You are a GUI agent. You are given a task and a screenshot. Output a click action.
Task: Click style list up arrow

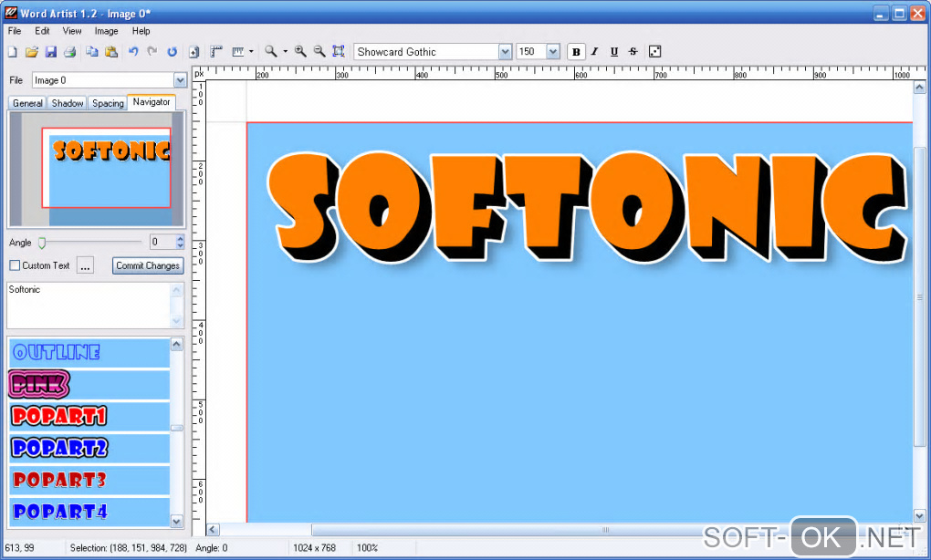point(177,344)
